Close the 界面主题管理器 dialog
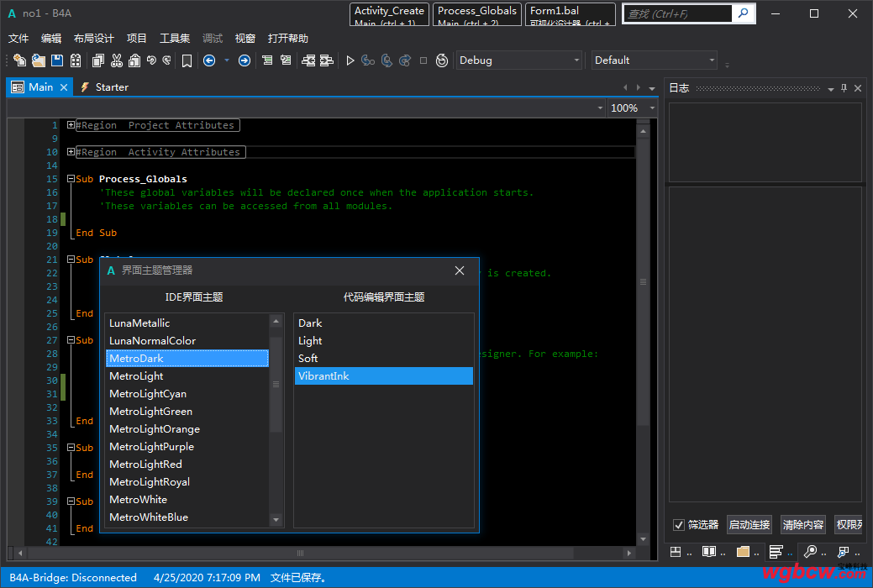 coord(460,270)
